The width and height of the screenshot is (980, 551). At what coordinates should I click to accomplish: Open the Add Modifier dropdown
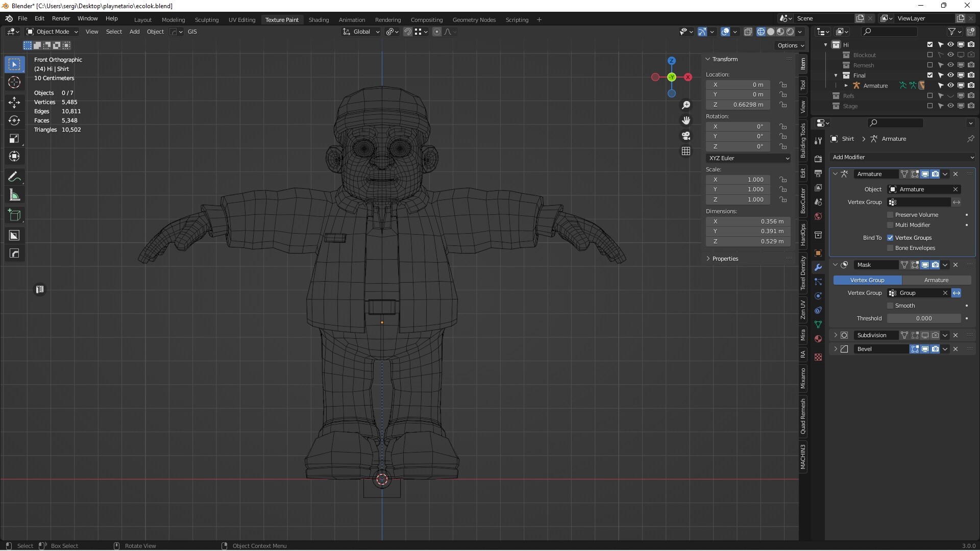(902, 157)
